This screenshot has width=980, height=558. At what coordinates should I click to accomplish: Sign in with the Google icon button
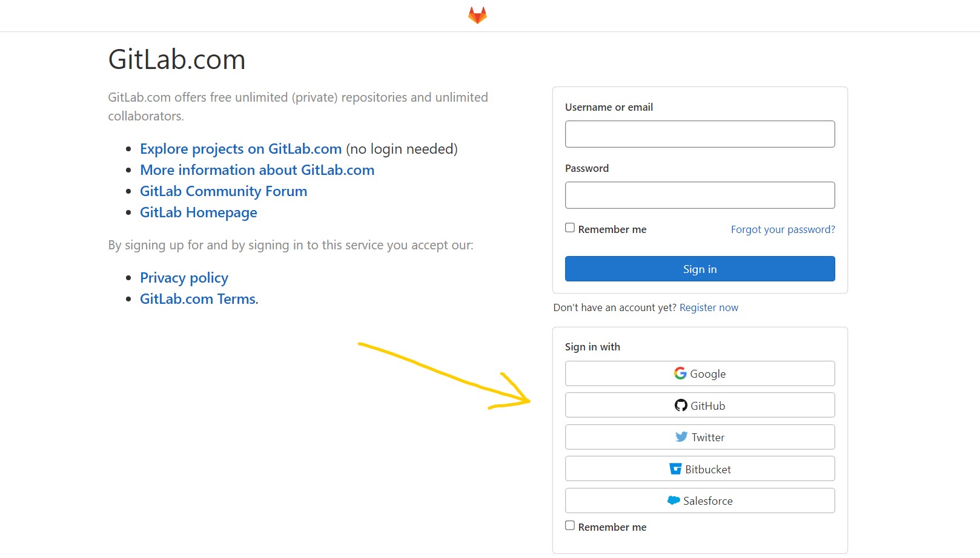700,373
